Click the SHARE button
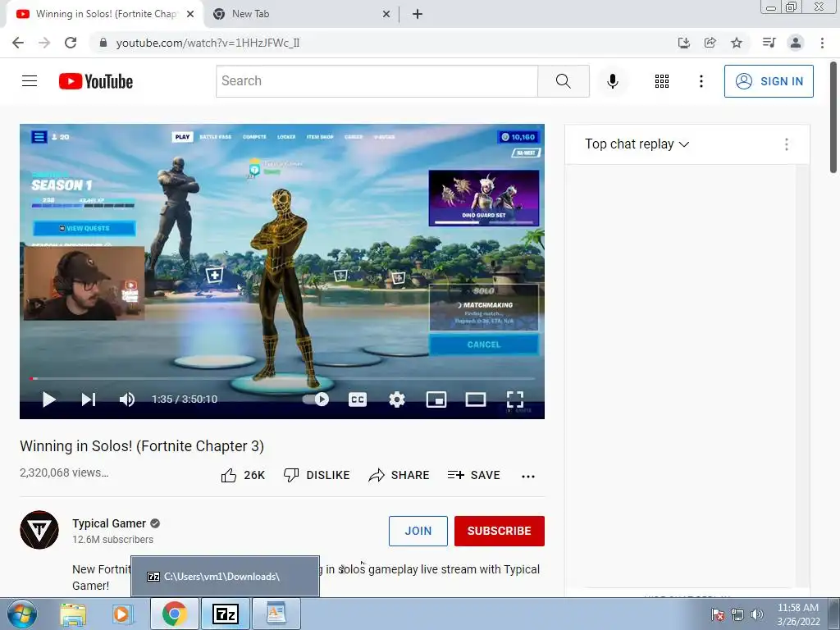Image resolution: width=840 pixels, height=630 pixels. click(399, 475)
